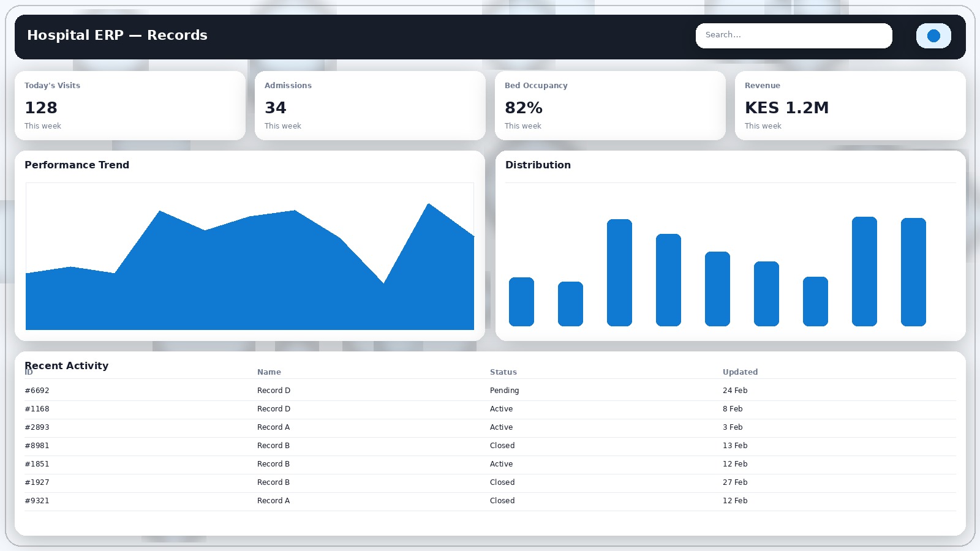Click the Pending status in first row
This screenshot has height=551, width=980.
504,390
